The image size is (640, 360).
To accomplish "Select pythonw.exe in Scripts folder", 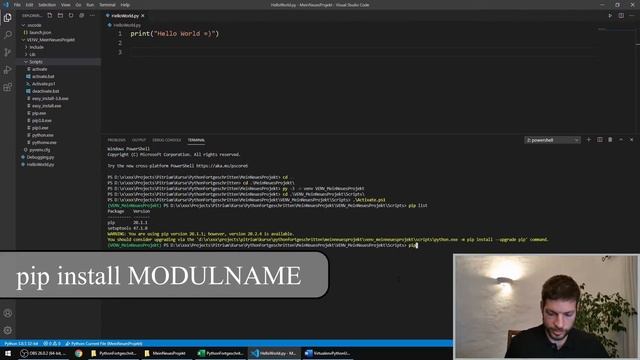I will pyautogui.click(x=44, y=143).
